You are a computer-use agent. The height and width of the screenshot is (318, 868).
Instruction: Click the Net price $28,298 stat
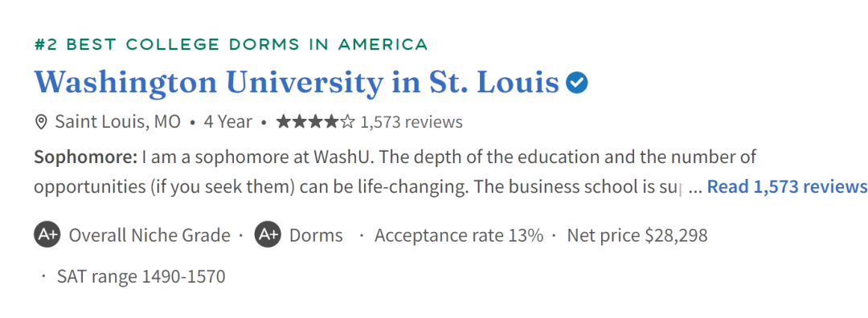637,235
